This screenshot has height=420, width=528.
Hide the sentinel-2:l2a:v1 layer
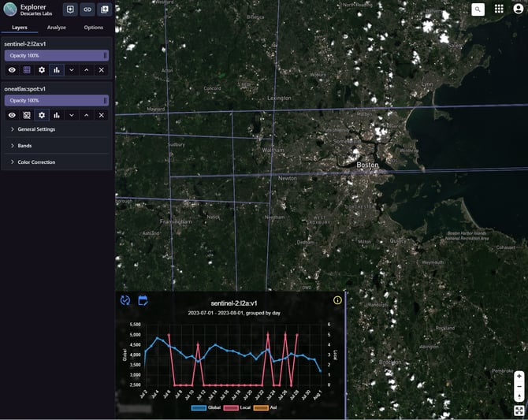[x=12, y=70]
